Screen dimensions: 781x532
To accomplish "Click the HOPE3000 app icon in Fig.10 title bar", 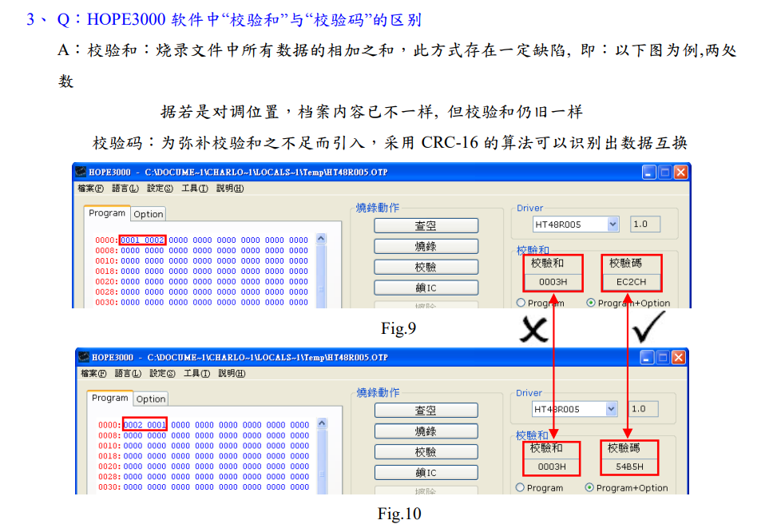I will pyautogui.click(x=84, y=356).
